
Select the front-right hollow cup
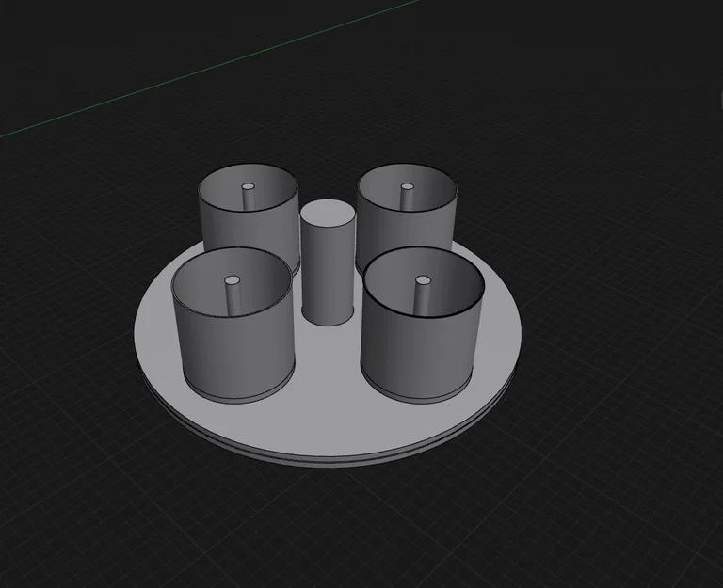point(423,325)
